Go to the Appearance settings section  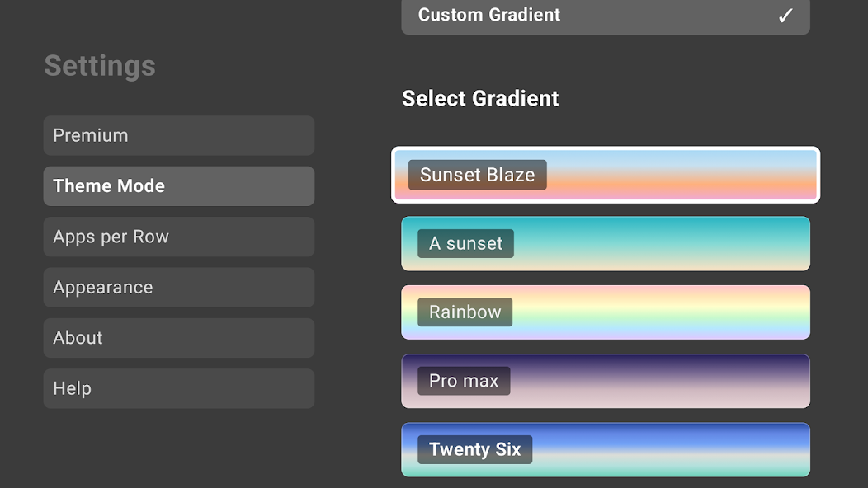coord(178,288)
